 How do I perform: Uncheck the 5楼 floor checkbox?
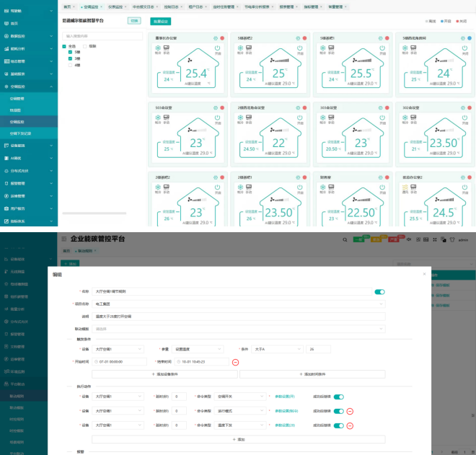71,53
